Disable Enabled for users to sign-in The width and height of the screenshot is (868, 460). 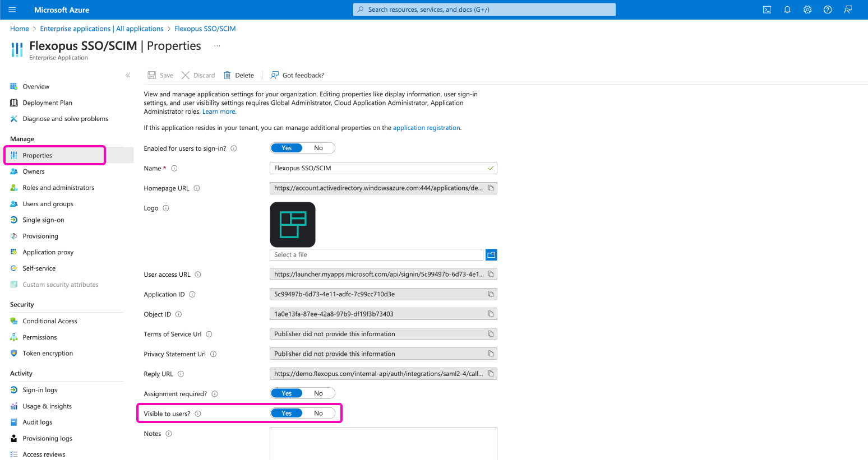[318, 148]
